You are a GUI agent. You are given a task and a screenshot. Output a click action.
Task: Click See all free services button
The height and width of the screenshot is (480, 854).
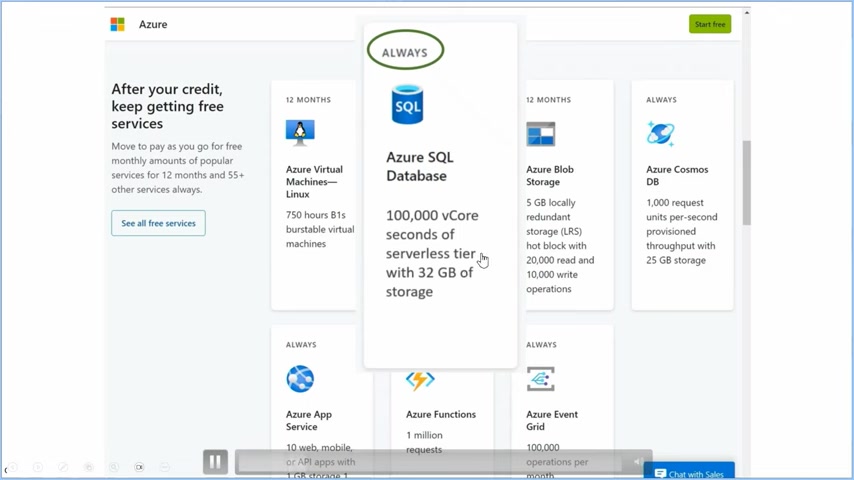158,223
